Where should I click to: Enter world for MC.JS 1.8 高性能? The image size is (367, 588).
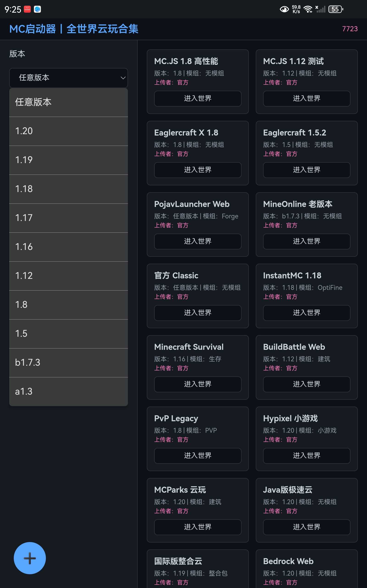pos(197,98)
